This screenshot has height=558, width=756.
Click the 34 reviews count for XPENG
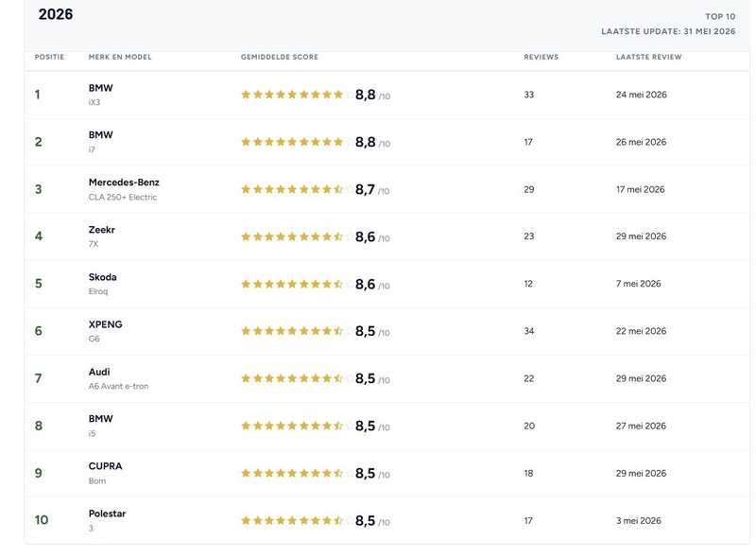529,331
